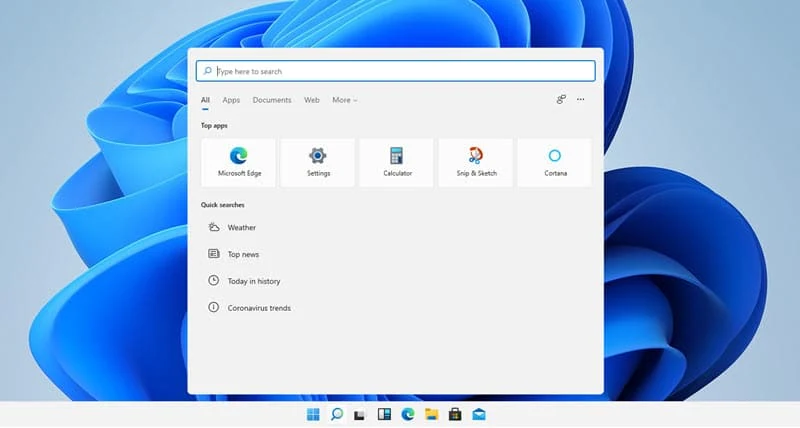Click the search text box

[x=395, y=71]
